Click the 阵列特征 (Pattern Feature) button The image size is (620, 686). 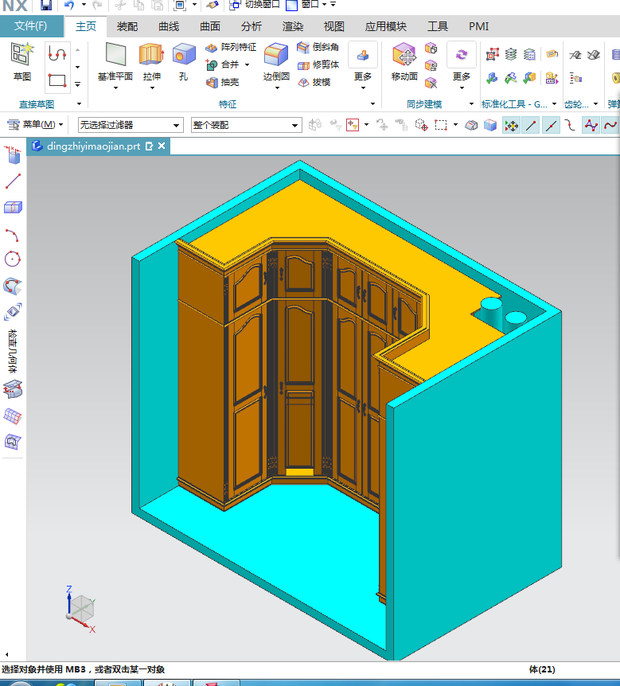(231, 47)
